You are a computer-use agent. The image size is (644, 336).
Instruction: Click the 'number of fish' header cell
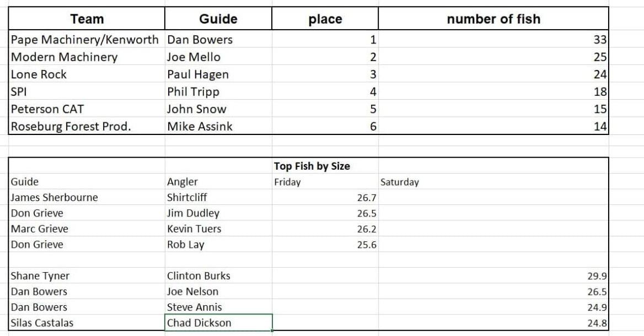493,19
